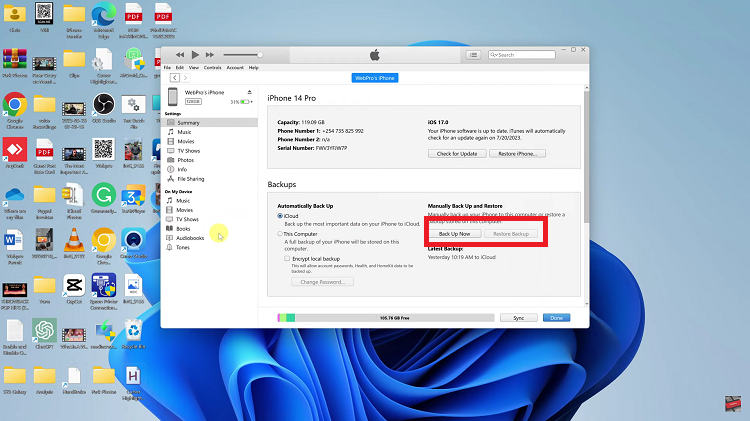
Task: Click the iTunes Search field
Action: tap(522, 55)
